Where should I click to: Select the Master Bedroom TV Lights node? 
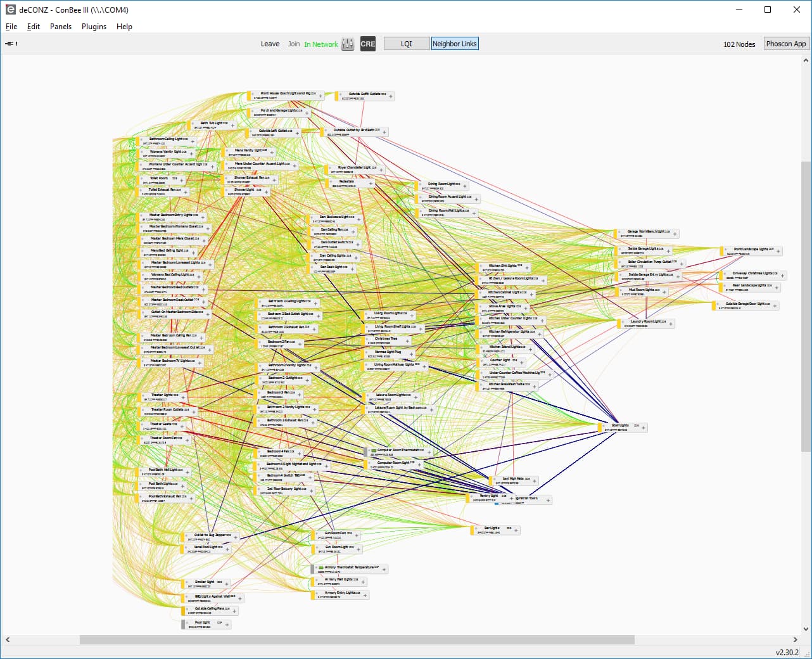point(170,362)
